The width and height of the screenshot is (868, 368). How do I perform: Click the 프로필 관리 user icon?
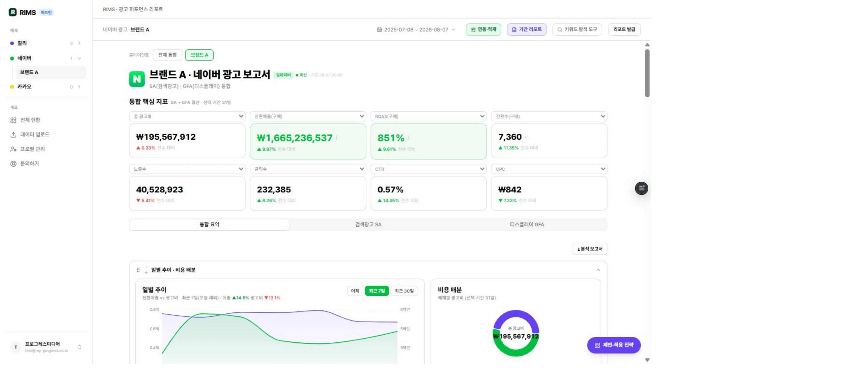13,149
